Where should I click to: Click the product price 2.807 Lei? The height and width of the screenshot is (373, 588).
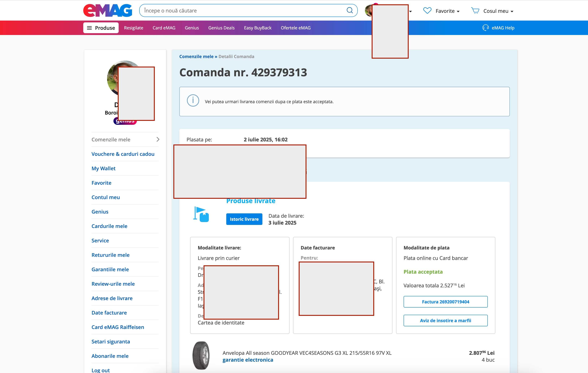tap(481, 353)
